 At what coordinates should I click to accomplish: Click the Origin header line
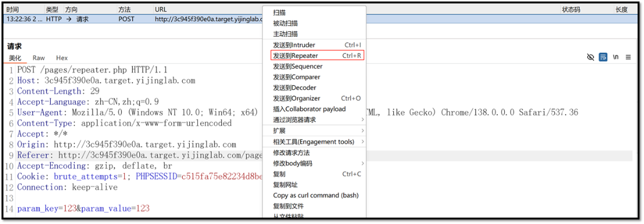[x=126, y=145]
